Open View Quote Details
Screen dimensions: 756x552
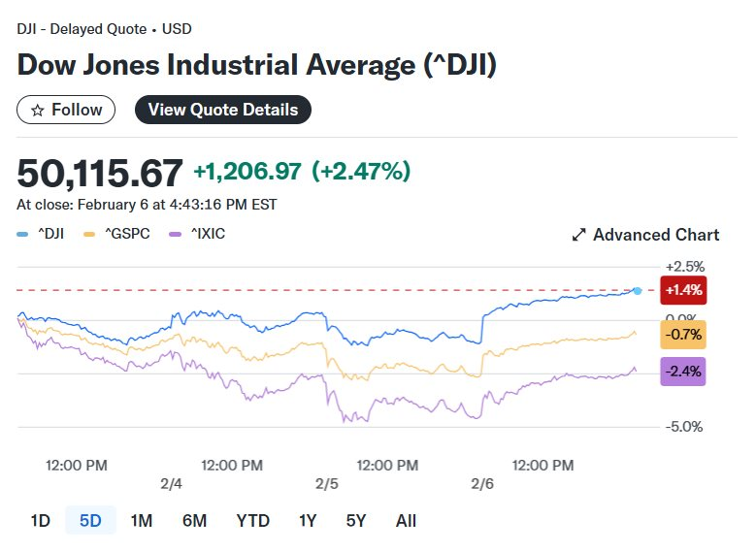click(x=223, y=110)
